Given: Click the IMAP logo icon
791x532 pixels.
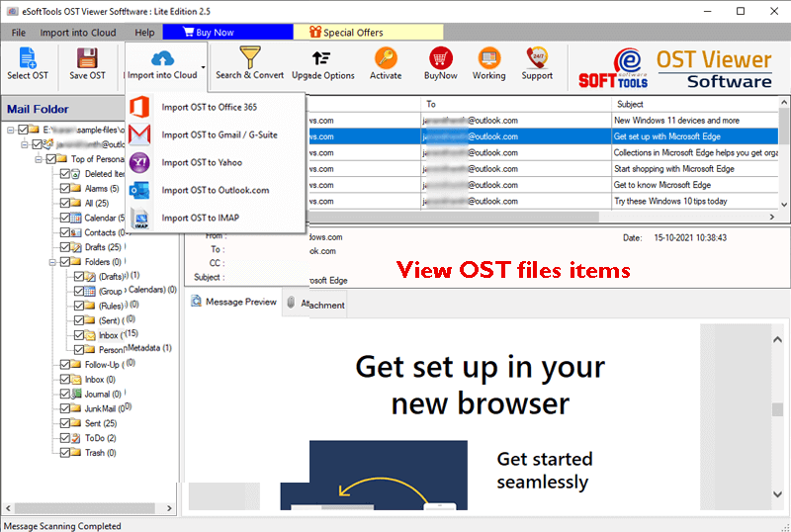Looking at the screenshot, I should click(x=140, y=219).
